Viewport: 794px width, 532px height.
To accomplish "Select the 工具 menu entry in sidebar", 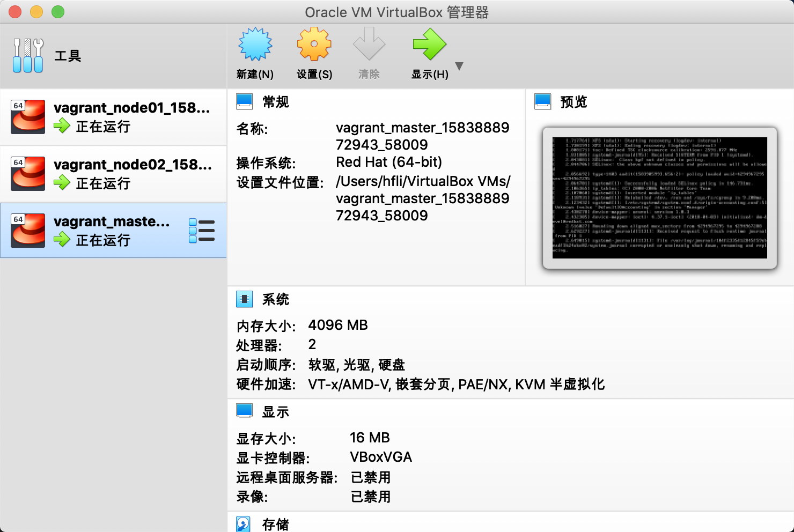I will click(67, 56).
